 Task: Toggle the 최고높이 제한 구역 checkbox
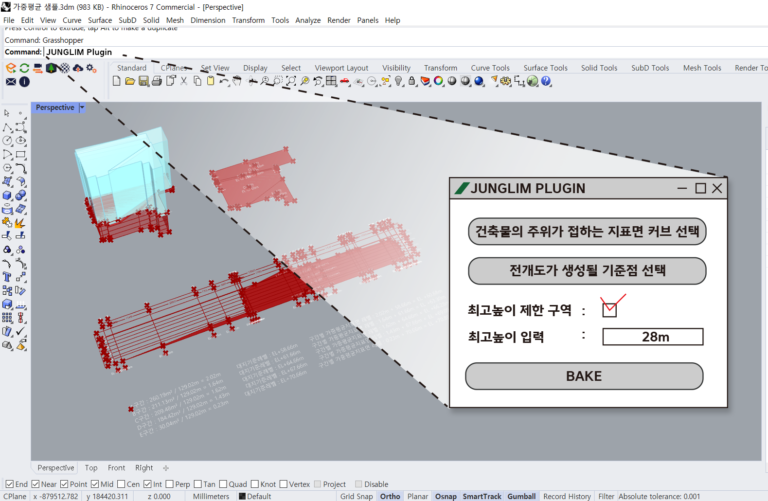pos(609,310)
